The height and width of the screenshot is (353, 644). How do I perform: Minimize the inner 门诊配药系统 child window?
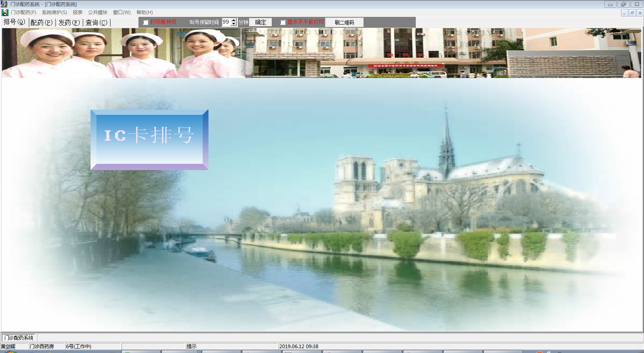click(x=624, y=13)
